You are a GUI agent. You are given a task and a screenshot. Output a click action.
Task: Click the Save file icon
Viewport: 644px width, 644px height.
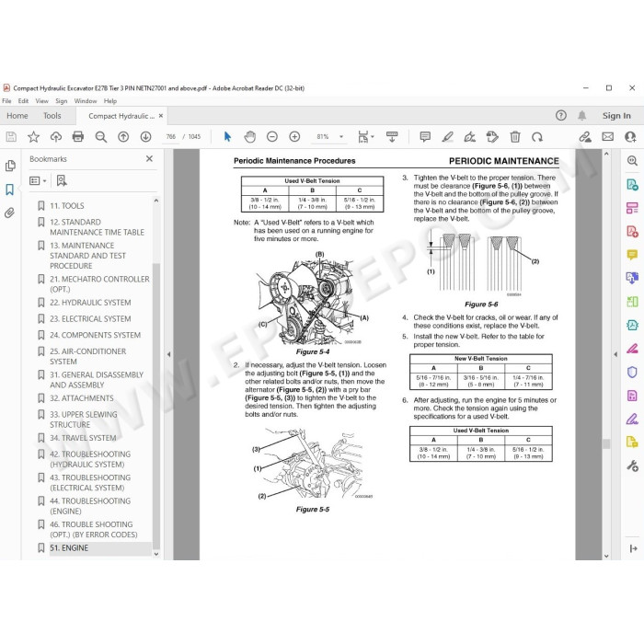coord(11,137)
